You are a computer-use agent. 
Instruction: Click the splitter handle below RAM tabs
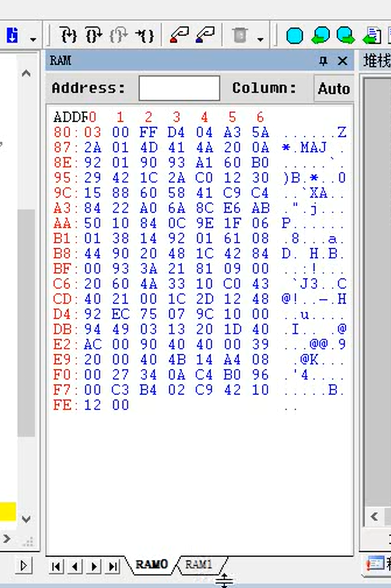(224, 580)
